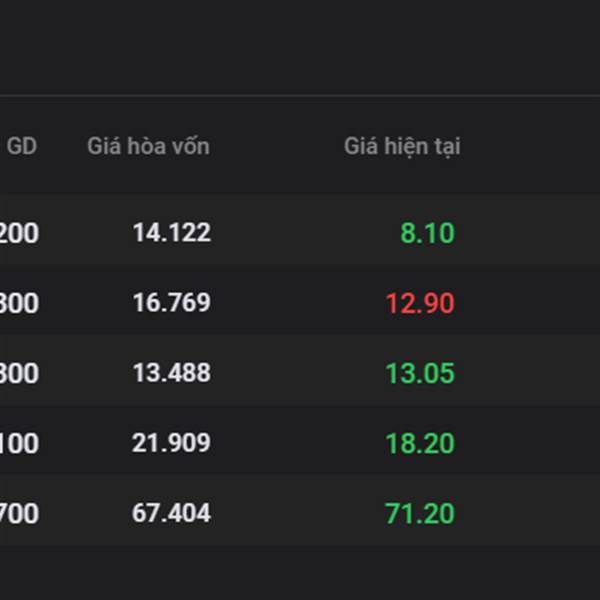Select GD volume ending 200 in first row
600x600 pixels.
pos(19,233)
